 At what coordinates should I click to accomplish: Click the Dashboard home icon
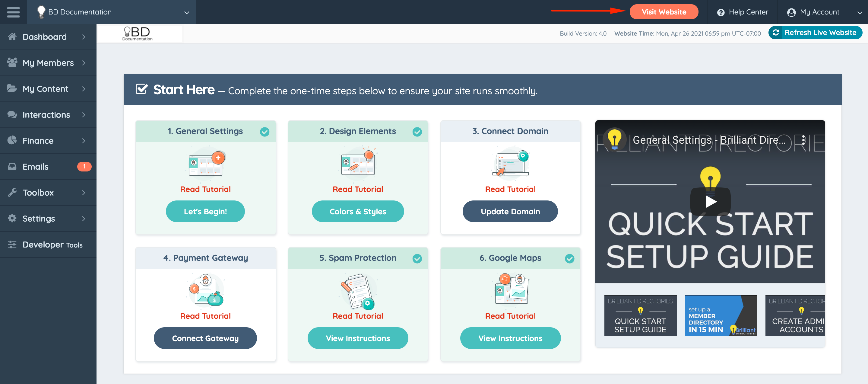12,37
